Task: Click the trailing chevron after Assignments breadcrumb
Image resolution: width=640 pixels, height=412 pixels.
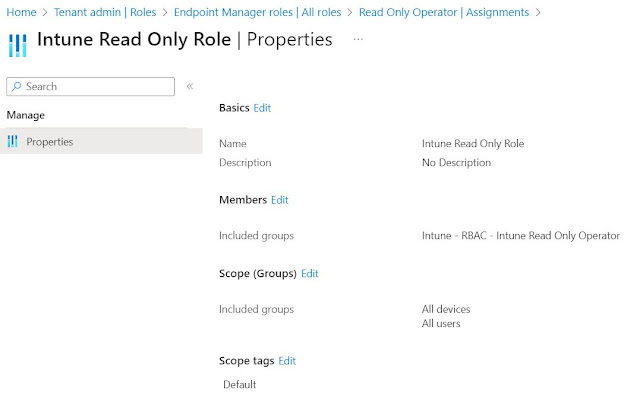Action: [x=538, y=13]
